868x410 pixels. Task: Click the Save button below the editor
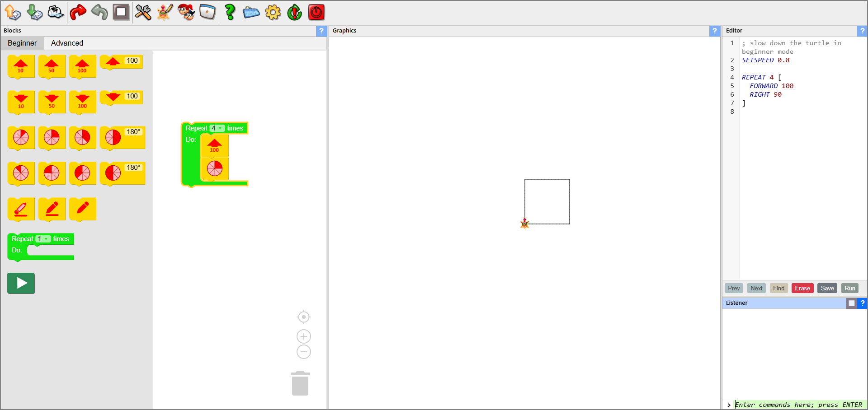[827, 288]
